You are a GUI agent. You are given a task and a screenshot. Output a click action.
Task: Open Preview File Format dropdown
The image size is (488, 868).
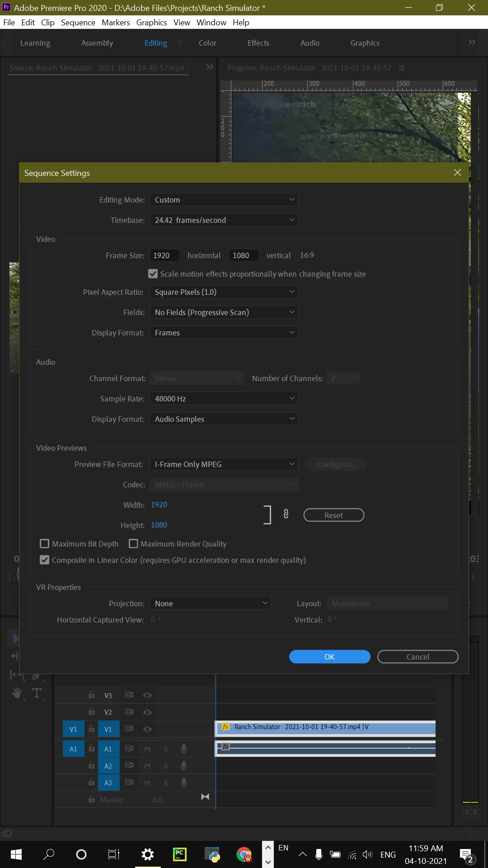[224, 464]
